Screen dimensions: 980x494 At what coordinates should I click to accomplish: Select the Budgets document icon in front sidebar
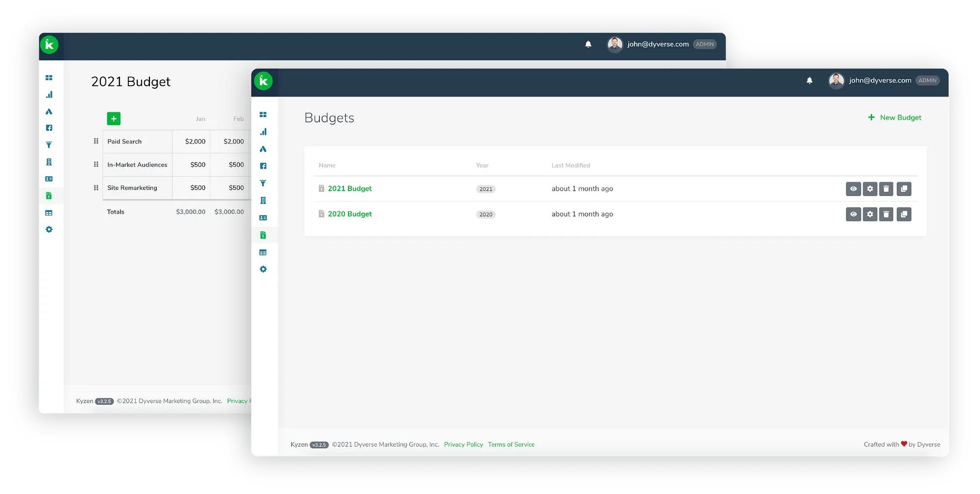(x=263, y=235)
